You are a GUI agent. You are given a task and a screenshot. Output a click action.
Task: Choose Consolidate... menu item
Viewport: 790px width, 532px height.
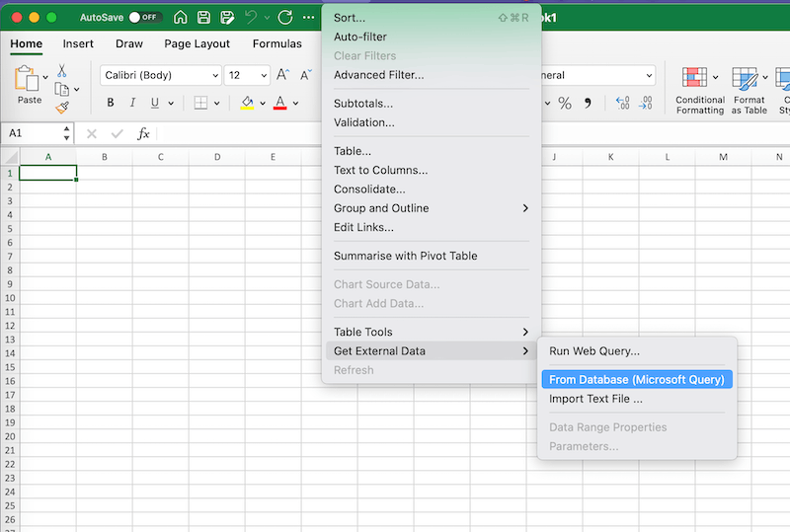click(432, 190)
